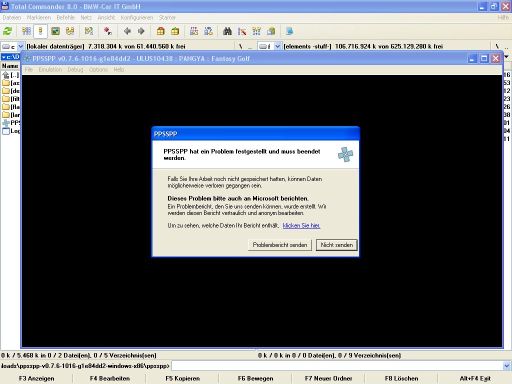
Task: Click the '[lokaler datenträger]' free space label
Action: point(106,46)
